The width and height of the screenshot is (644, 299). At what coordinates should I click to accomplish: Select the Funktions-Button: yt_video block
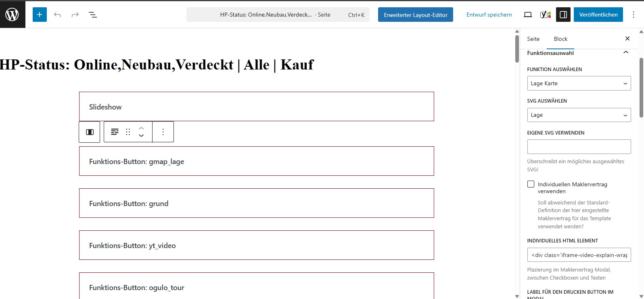[257, 245]
